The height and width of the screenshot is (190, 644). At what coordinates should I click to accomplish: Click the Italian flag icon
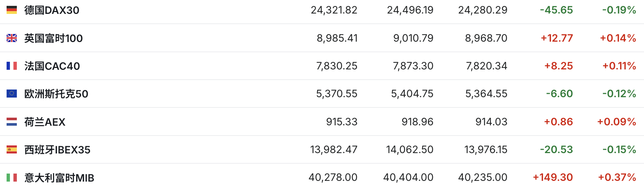pyautogui.click(x=12, y=178)
